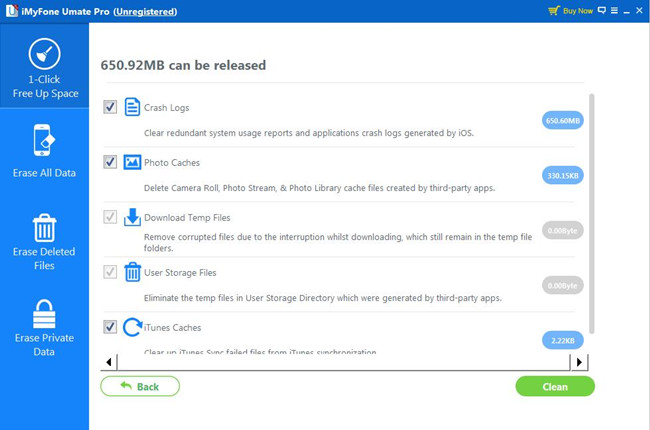Switch to Erase All Data section

[x=44, y=151]
